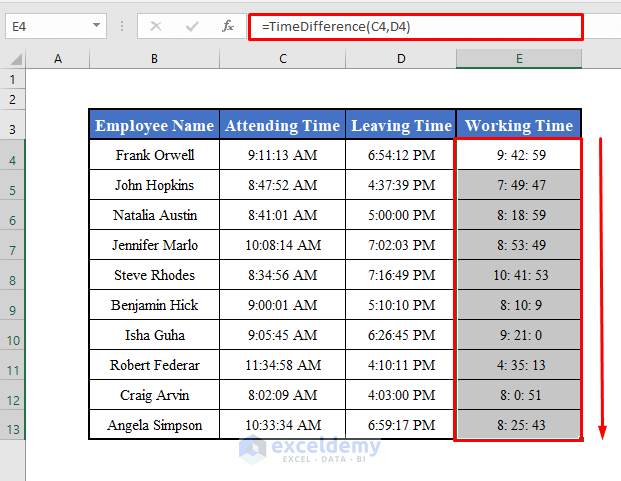Click the Insert Function fx icon
The image size is (621, 481).
tap(228, 27)
